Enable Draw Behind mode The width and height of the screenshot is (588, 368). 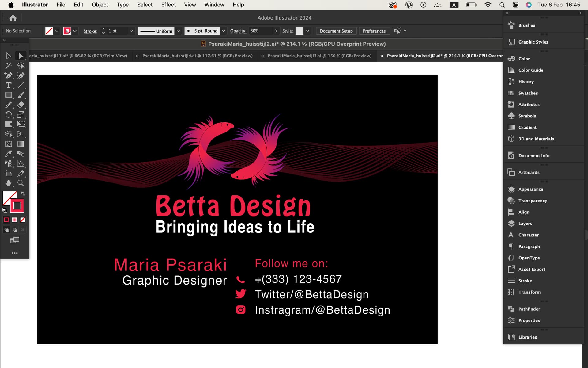coord(14,230)
